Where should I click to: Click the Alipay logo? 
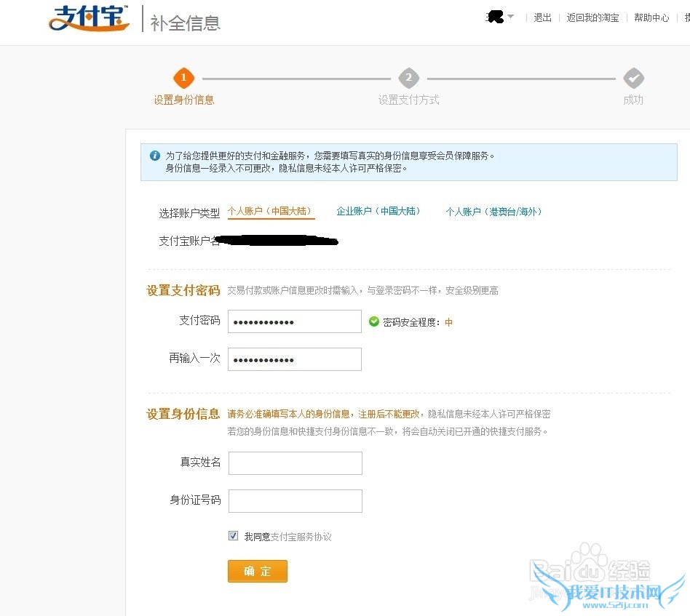pos(90,18)
